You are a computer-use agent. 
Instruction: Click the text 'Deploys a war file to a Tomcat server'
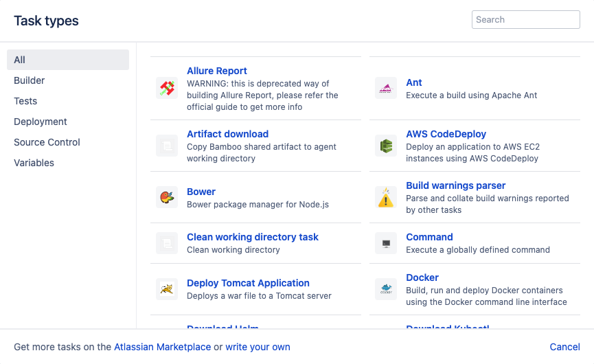[259, 296]
